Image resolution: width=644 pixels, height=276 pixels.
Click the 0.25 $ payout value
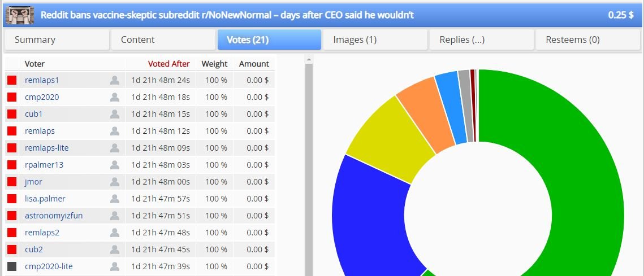[621, 15]
